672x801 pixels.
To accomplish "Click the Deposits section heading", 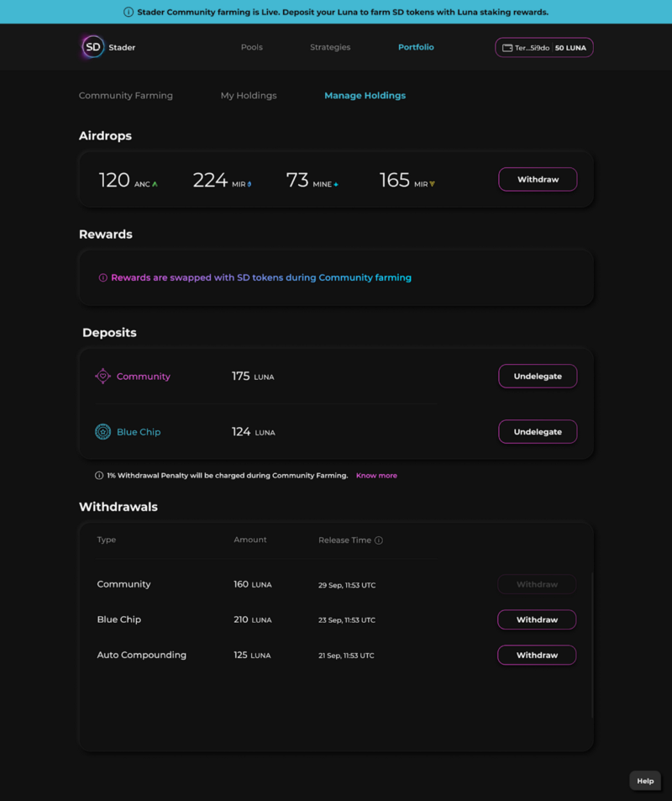I will pos(109,333).
